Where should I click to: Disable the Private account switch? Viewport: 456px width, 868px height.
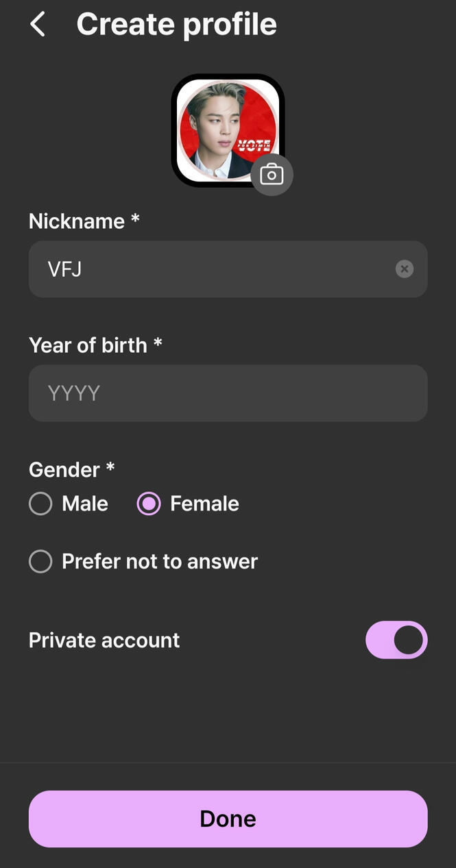click(396, 640)
